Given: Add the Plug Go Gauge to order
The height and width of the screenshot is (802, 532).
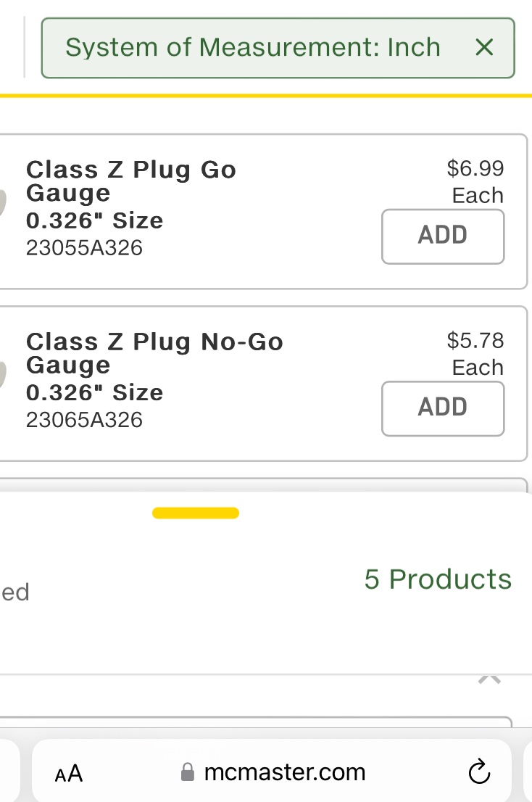Looking at the screenshot, I should 442,236.
